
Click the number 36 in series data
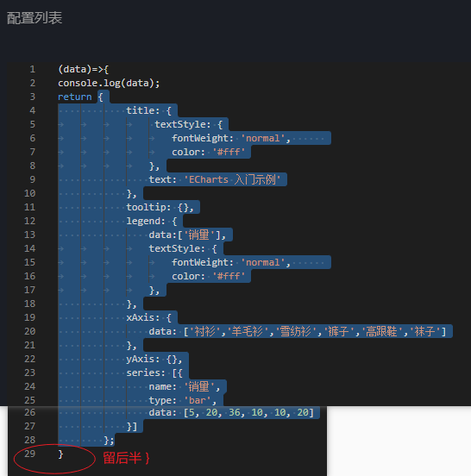tap(235, 412)
